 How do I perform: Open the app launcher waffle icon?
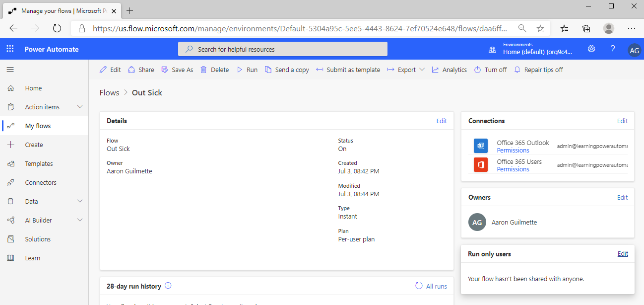click(10, 49)
